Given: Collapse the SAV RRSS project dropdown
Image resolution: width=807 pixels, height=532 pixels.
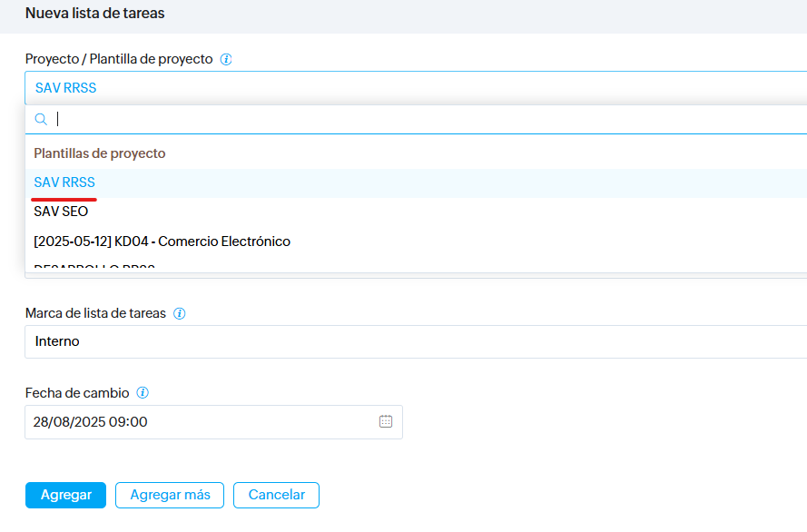Looking at the screenshot, I should [408, 88].
